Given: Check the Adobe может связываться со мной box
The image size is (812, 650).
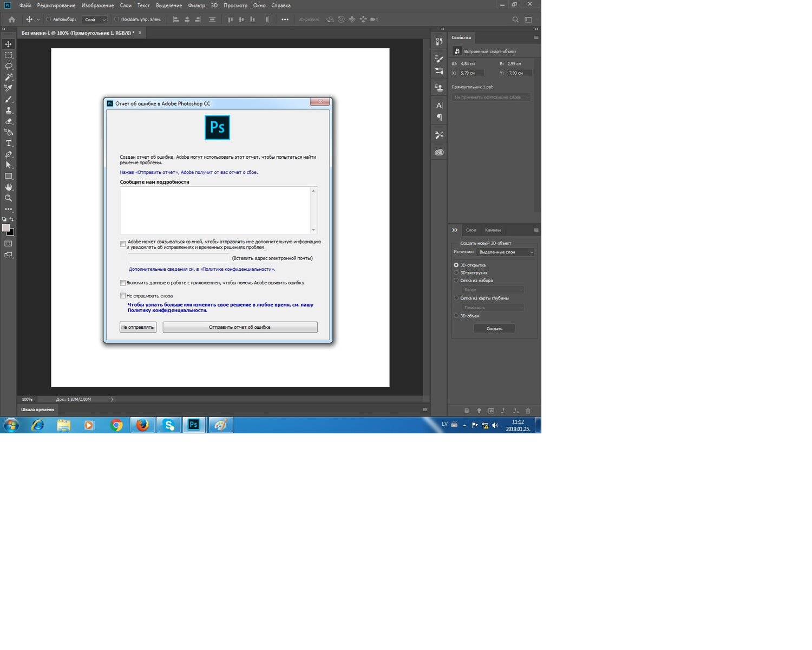Looking at the screenshot, I should 123,244.
